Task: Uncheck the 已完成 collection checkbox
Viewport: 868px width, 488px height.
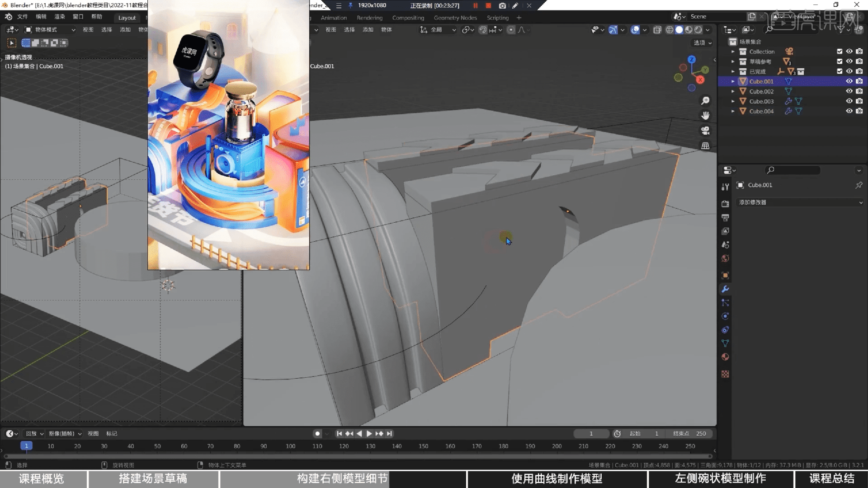Action: [x=840, y=71]
